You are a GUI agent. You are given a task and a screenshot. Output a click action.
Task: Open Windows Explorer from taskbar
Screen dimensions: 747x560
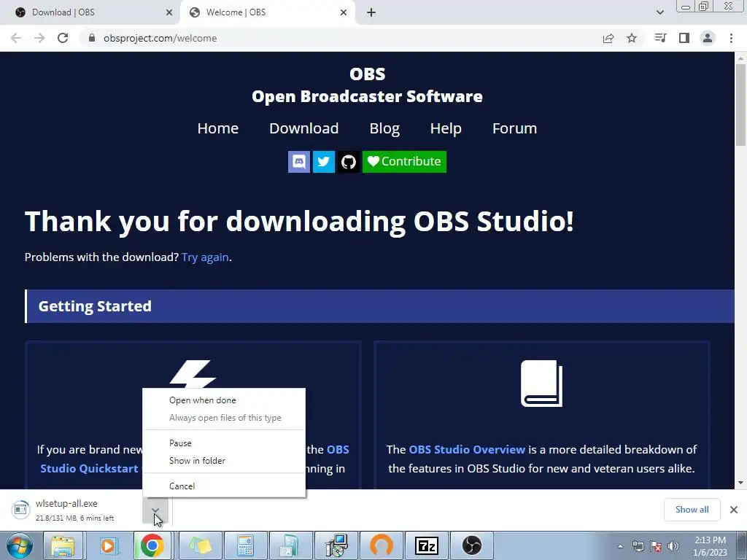(x=63, y=545)
